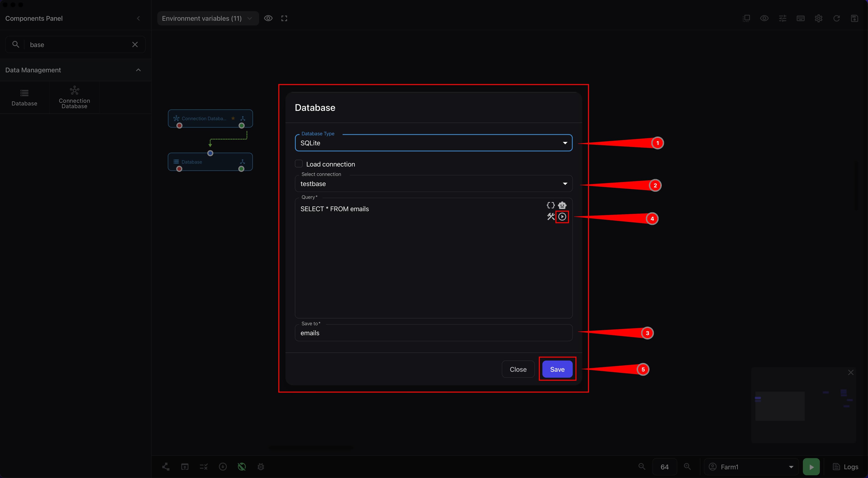
Task: Toggle the preview eye in the top-right toolbar
Action: coord(764,18)
